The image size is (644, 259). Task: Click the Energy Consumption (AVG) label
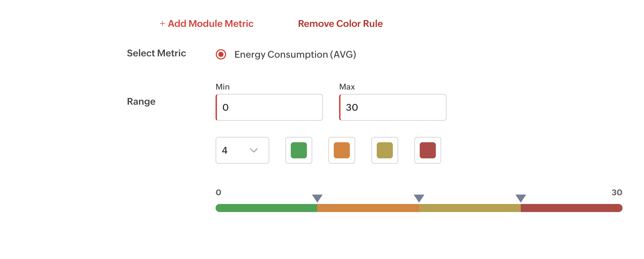tap(295, 54)
